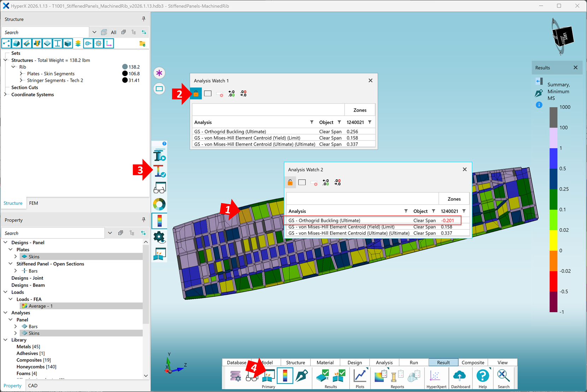587x392 pixels.
Task: Click rainbow I-beam with checkmark icon
Action: (x=159, y=171)
